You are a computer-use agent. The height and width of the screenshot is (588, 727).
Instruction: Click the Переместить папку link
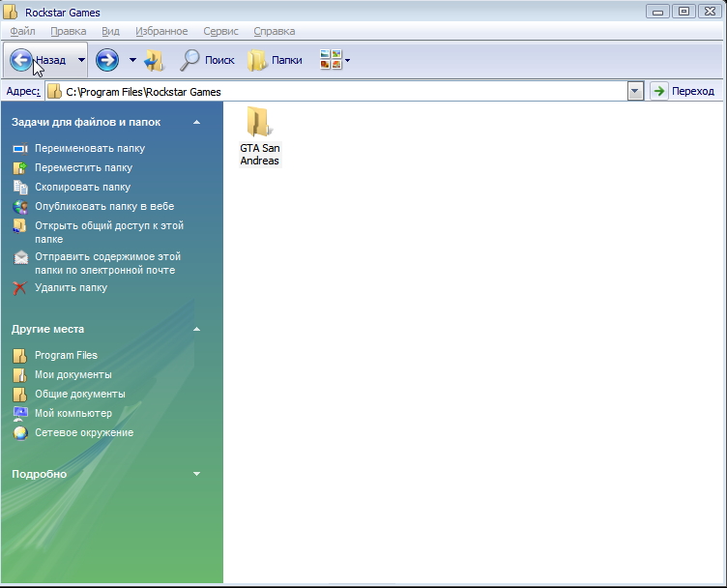pos(83,168)
